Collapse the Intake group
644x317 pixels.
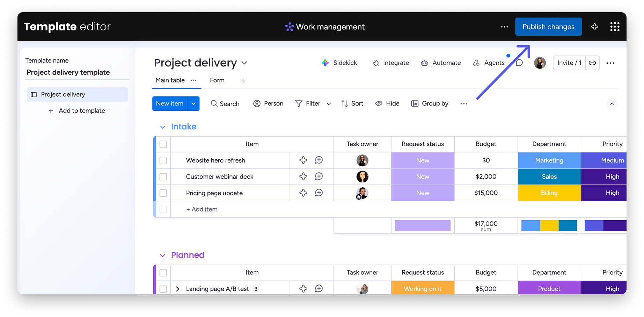click(162, 127)
